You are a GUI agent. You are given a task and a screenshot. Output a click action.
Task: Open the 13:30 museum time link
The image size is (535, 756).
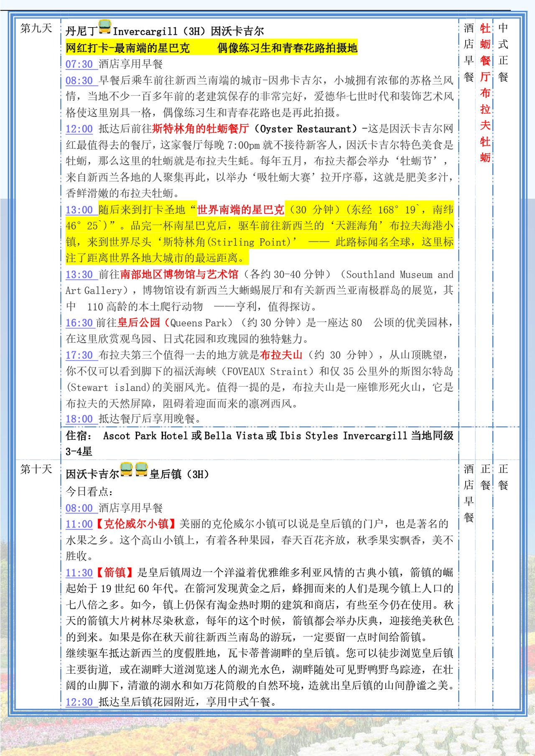[x=79, y=275]
